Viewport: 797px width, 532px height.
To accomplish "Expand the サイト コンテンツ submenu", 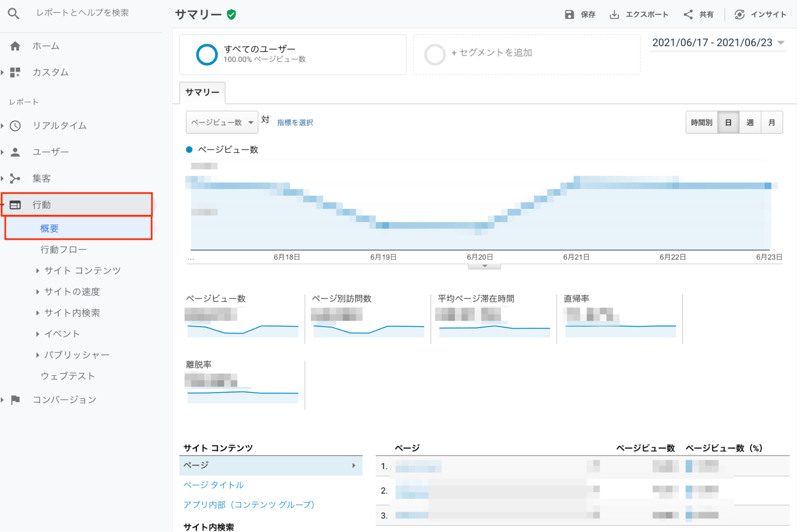I will click(37, 271).
